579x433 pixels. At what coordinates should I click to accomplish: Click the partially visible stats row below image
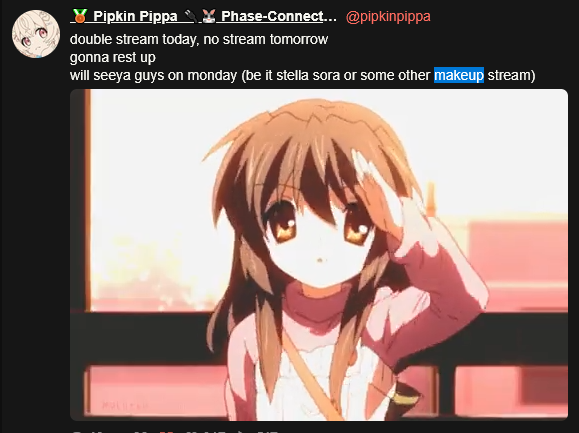pos(177,430)
